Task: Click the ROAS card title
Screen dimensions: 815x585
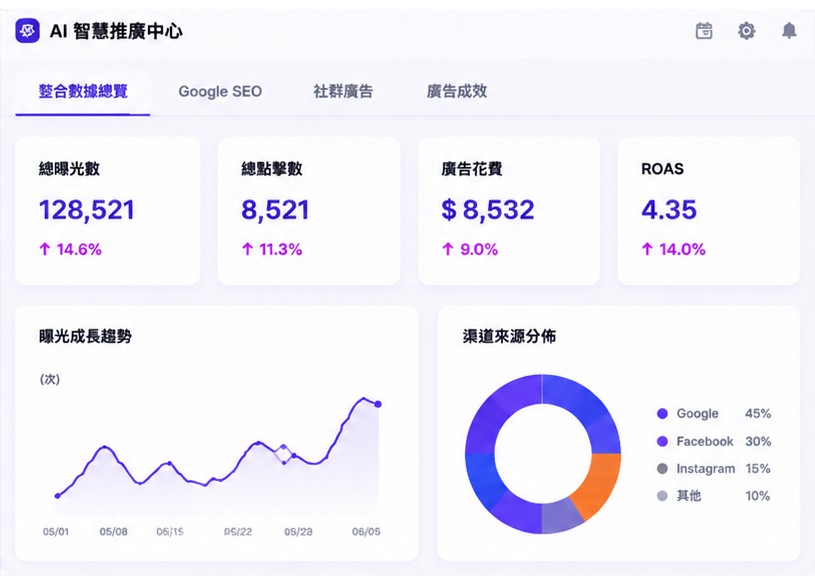Action: point(663,168)
